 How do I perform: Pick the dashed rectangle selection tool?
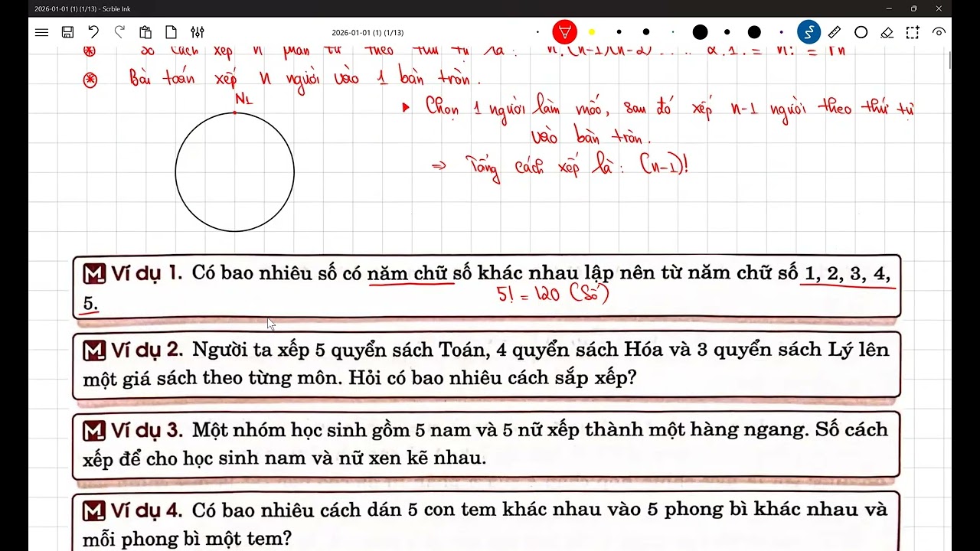[913, 32]
